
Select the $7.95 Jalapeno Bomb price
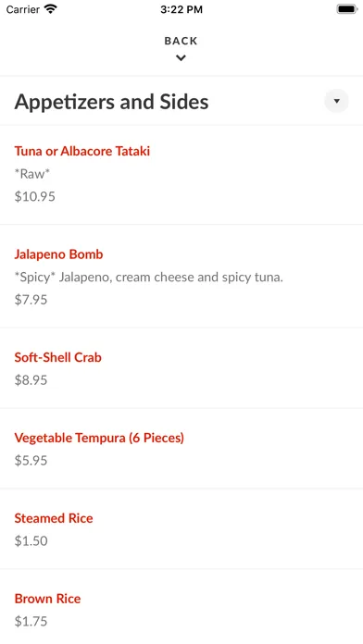point(31,300)
